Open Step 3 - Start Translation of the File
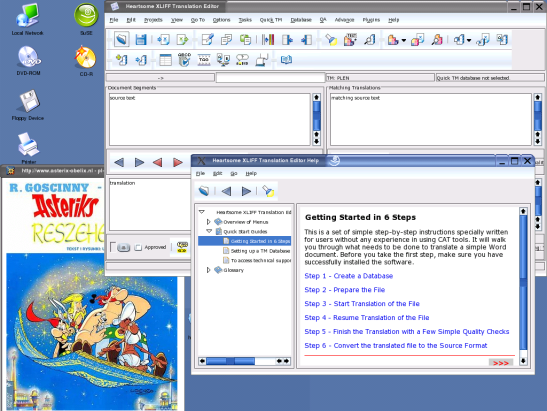This screenshot has width=547, height=411. click(362, 304)
